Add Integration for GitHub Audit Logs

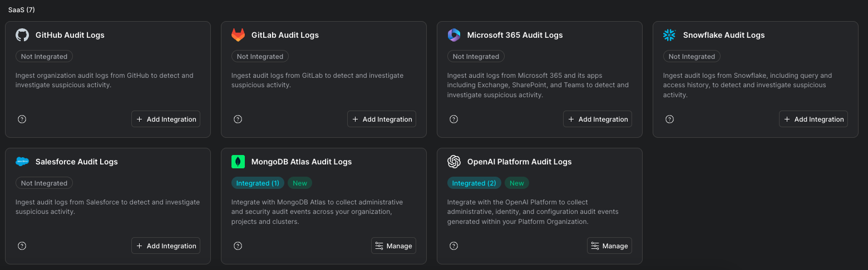point(166,119)
